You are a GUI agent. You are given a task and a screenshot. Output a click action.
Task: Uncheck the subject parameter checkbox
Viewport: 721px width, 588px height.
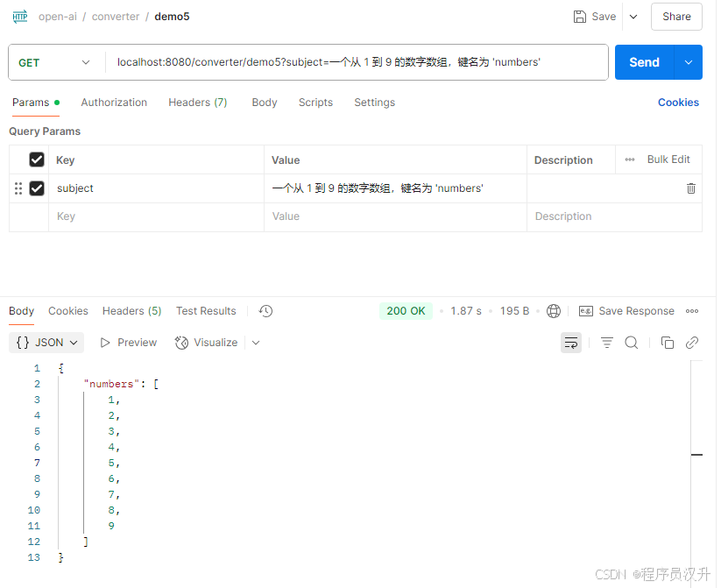coord(36,188)
